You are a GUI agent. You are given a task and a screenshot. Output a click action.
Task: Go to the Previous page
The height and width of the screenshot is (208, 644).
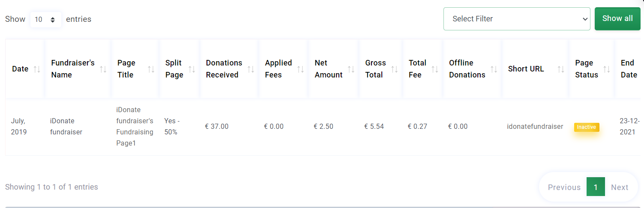pyautogui.click(x=564, y=187)
